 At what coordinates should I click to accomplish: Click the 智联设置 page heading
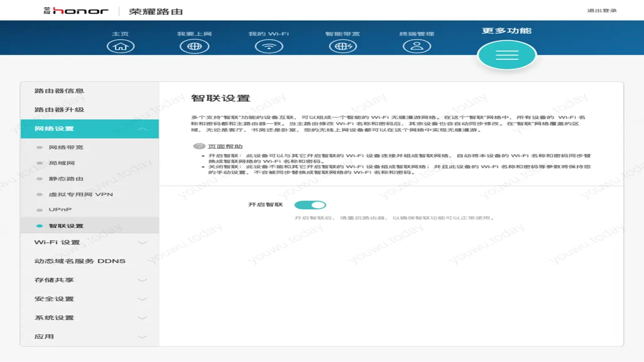pyautogui.click(x=221, y=98)
